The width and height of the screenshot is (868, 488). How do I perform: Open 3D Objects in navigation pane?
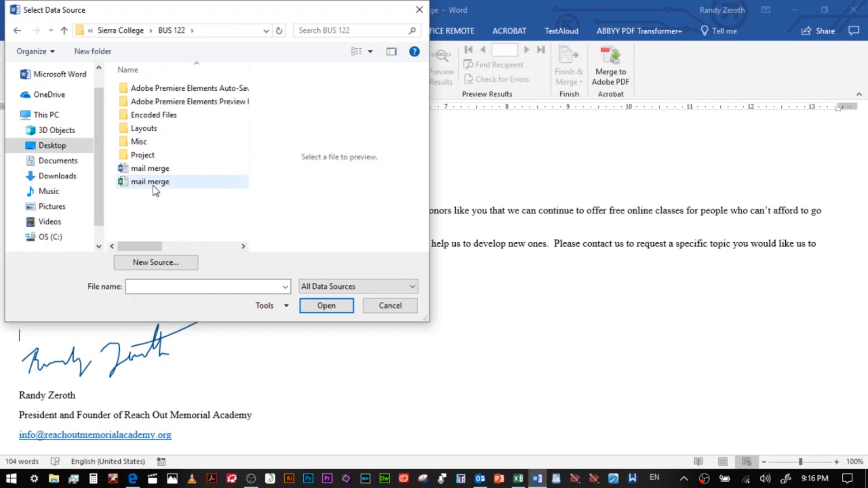click(x=51, y=130)
